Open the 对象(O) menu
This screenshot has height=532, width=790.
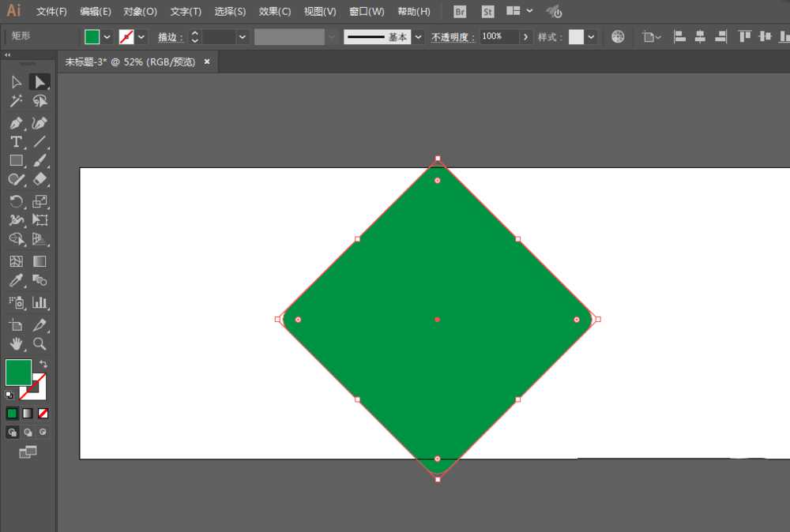coord(140,12)
